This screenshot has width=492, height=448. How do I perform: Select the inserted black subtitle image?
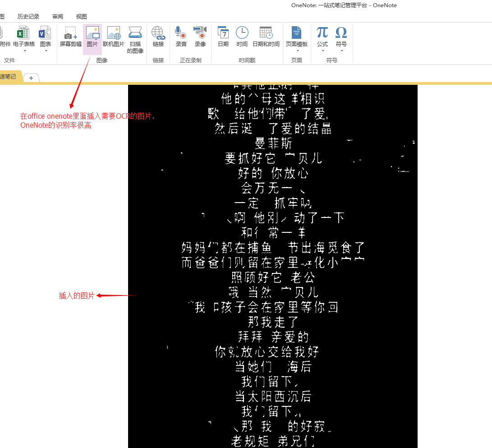pos(272,266)
